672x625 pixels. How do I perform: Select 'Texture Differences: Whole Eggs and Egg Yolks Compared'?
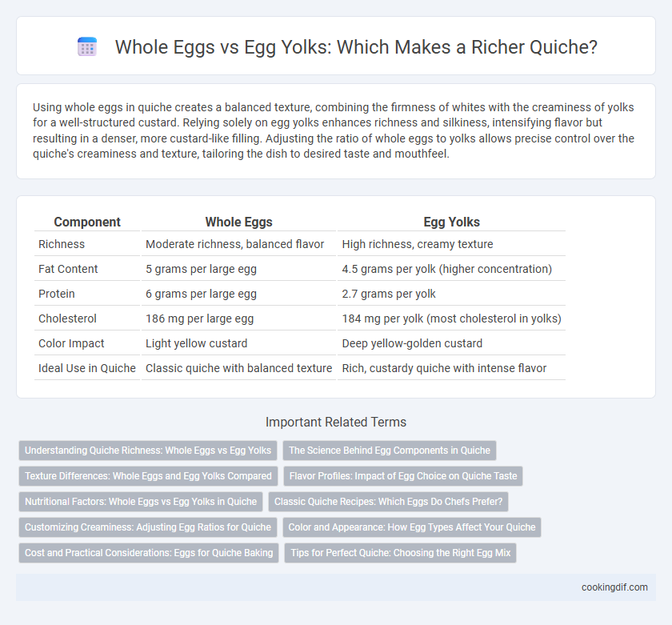148,476
